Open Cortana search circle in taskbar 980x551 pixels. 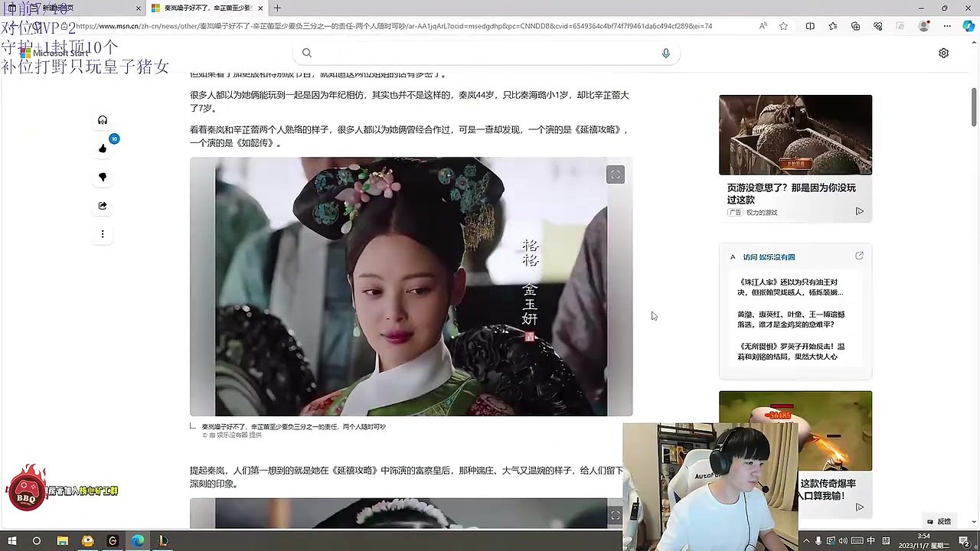(36, 540)
